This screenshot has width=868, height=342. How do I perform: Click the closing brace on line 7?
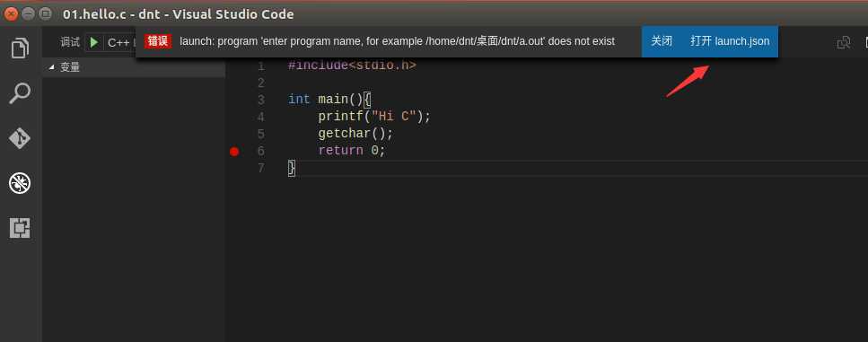tap(292, 168)
